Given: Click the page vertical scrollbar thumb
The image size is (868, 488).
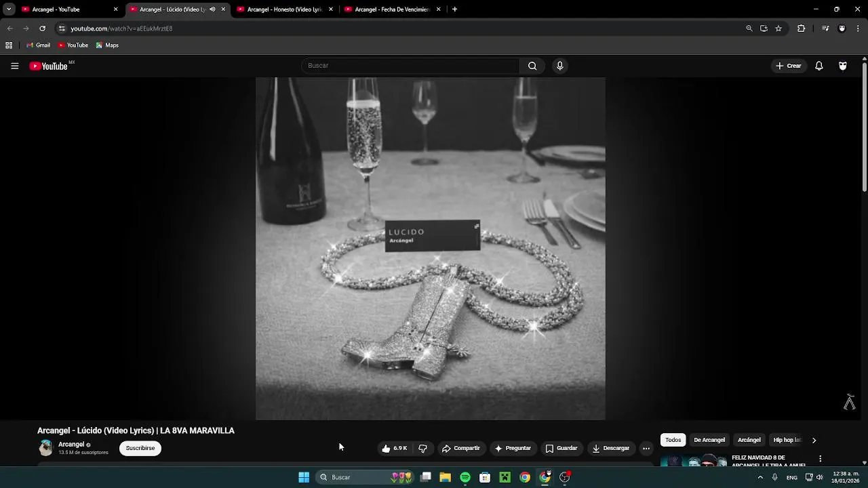Looking at the screenshot, I should [x=865, y=127].
